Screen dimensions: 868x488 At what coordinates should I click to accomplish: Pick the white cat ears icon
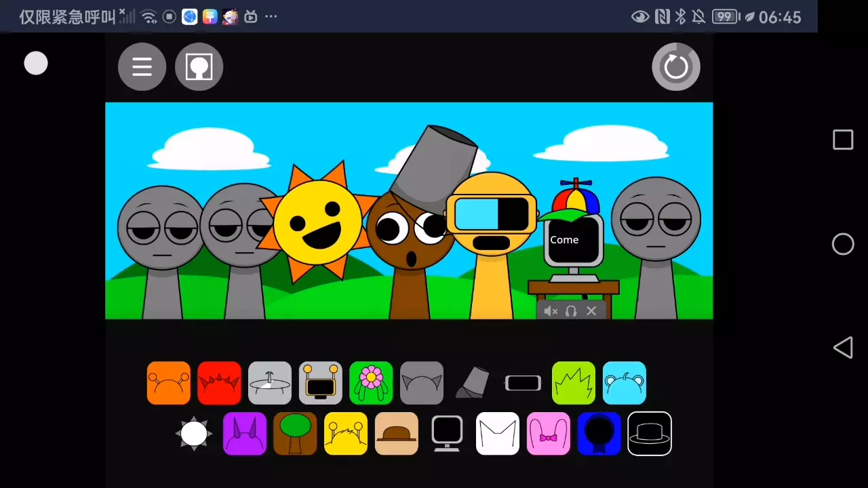(x=498, y=434)
